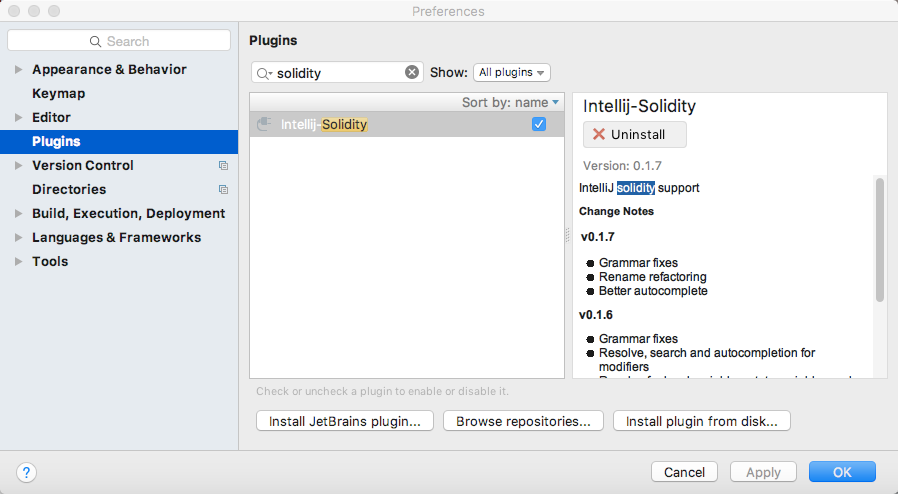
Task: Open help with question mark button
Action: click(x=26, y=472)
